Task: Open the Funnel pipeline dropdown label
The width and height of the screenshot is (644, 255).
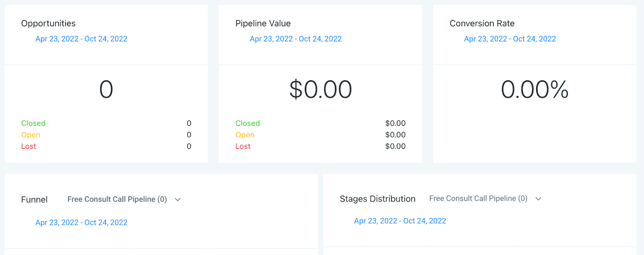Action: (117, 199)
